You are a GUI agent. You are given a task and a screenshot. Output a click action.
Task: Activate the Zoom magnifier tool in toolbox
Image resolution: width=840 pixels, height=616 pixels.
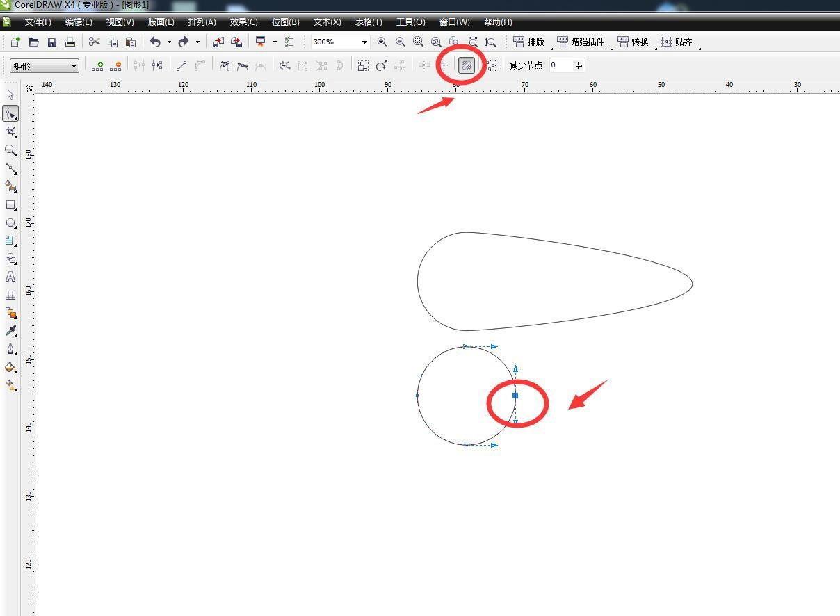10,150
